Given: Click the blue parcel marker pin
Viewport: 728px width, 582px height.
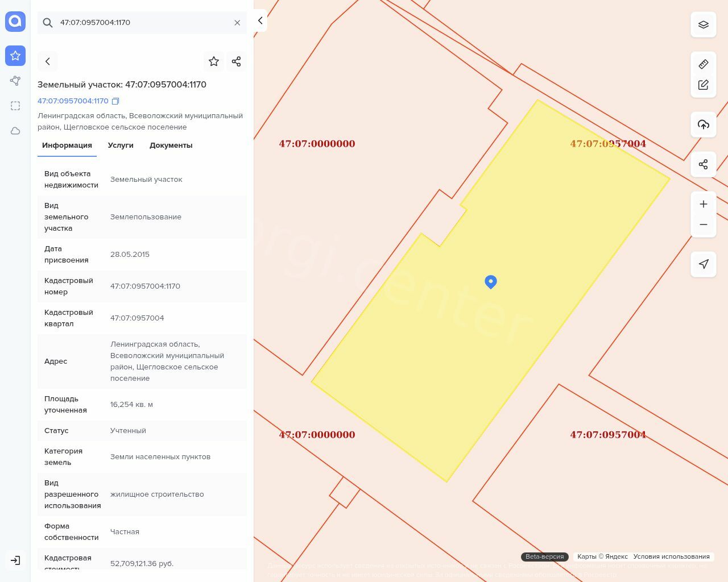Looking at the screenshot, I should (491, 281).
